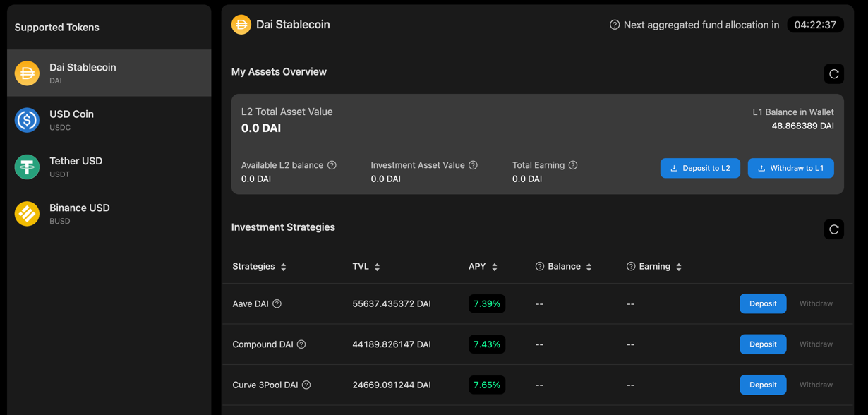Viewport: 868px width, 415px height.
Task: Click the info icon next to Curve 3Pool DAI
Action: click(x=306, y=385)
